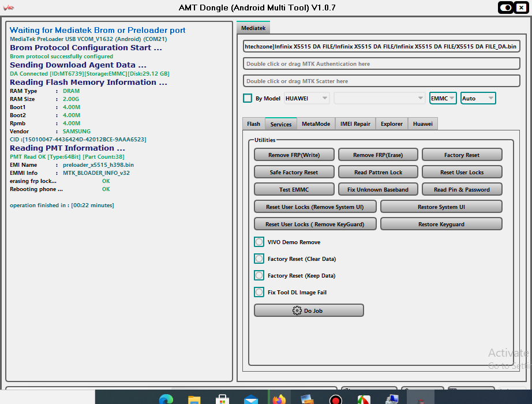Switch to the Huawei tab
Image resolution: width=532 pixels, height=404 pixels.
coord(423,124)
